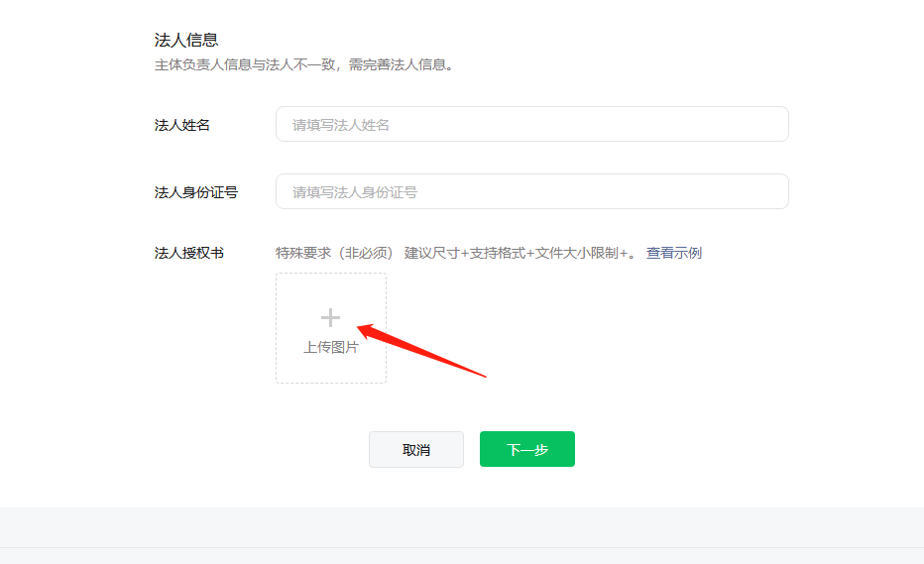Focus the 法人身份证号 input field
The height and width of the screenshot is (564, 924).
click(532, 191)
